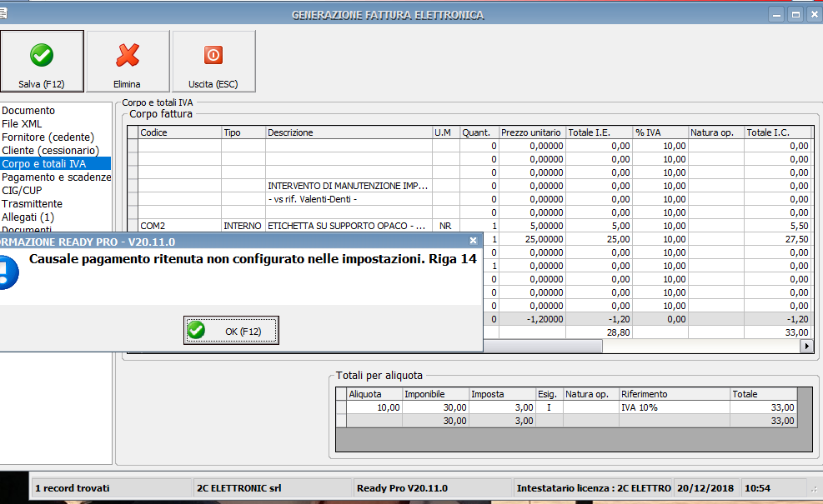Screen dimensions: 823x504
Task: Open the Documento section
Action: (28, 111)
